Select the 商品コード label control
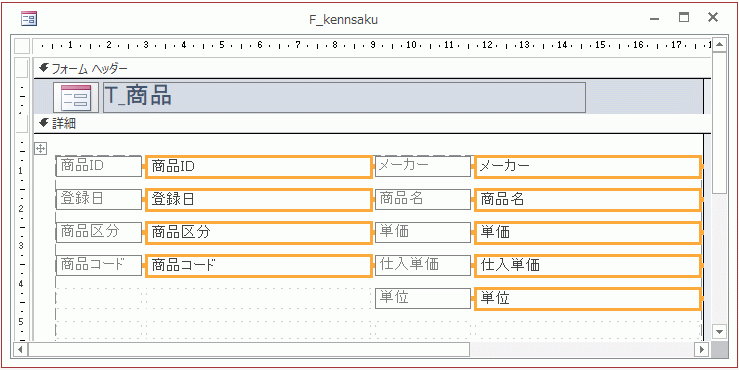The height and width of the screenshot is (370, 739). [99, 265]
